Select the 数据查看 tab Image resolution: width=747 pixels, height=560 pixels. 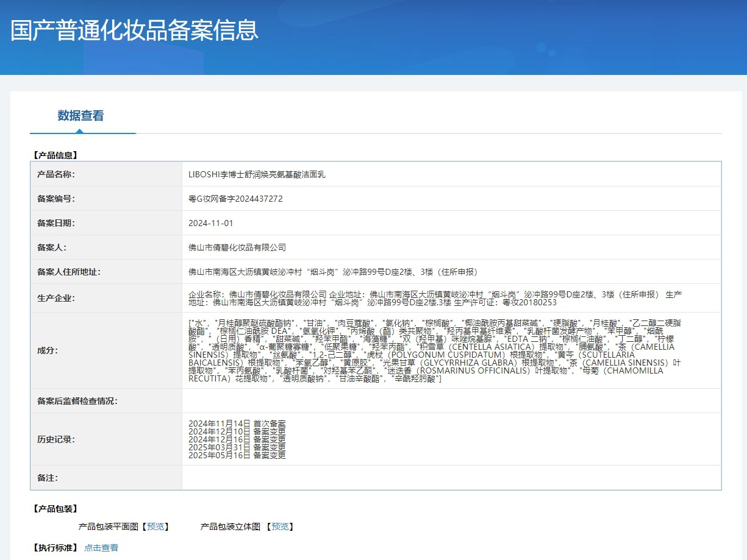tap(80, 116)
